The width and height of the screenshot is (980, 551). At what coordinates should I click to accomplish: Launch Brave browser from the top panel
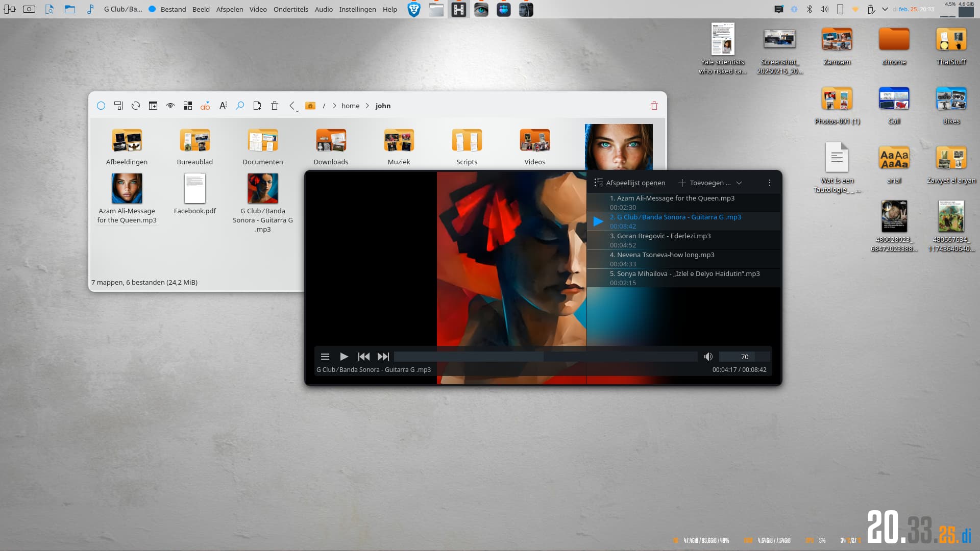(414, 9)
